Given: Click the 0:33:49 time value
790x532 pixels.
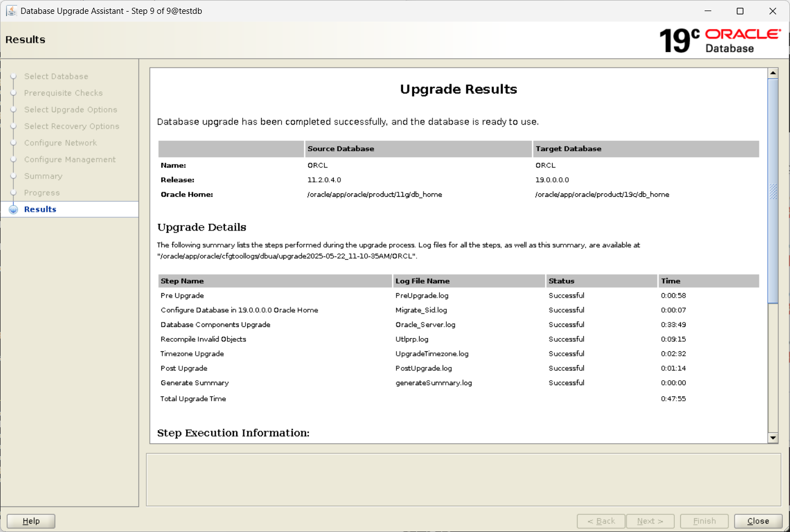Looking at the screenshot, I should click(x=673, y=325).
